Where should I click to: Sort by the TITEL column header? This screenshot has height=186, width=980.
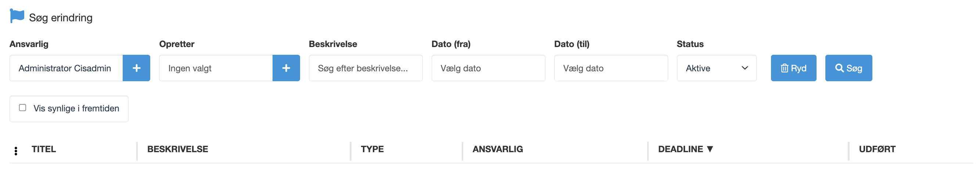44,149
